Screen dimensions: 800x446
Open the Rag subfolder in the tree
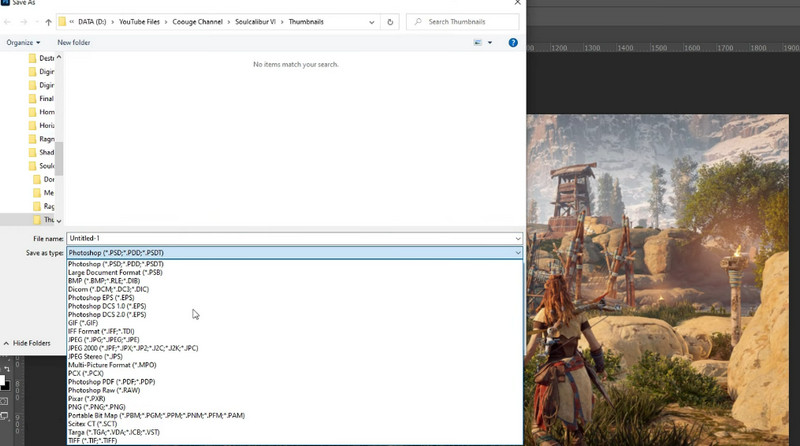click(x=43, y=206)
